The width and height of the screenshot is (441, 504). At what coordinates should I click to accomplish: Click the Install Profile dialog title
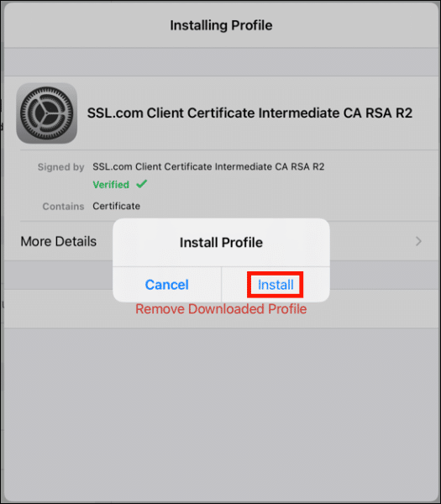point(221,243)
